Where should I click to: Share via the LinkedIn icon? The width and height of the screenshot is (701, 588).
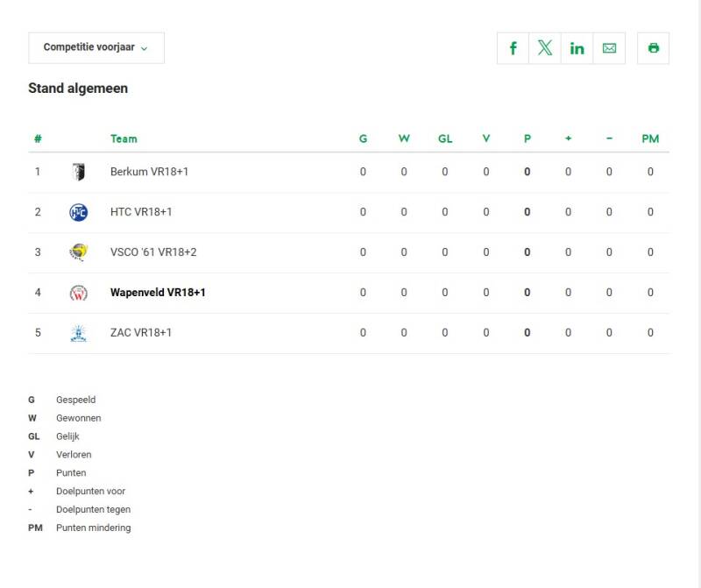tap(577, 48)
